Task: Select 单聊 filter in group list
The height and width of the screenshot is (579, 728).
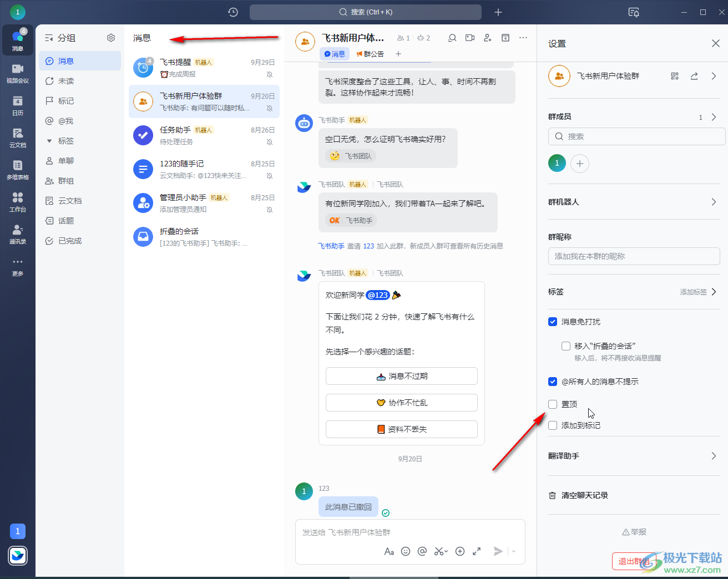Action: [x=80, y=161]
